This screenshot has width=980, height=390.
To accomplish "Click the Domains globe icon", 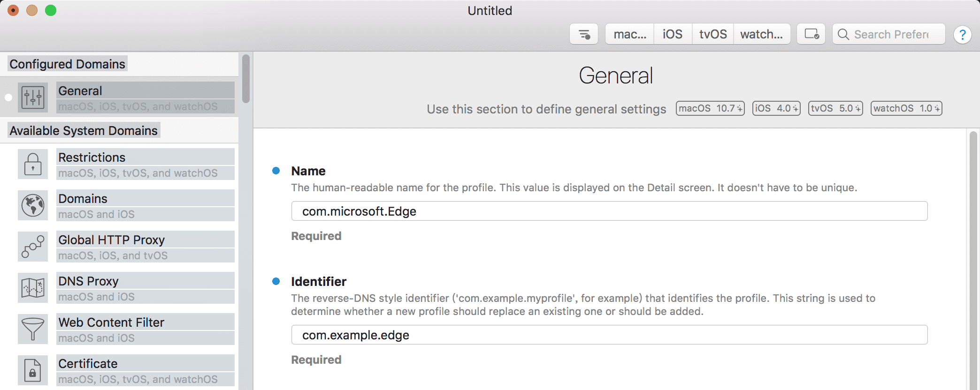I will pyautogui.click(x=33, y=205).
